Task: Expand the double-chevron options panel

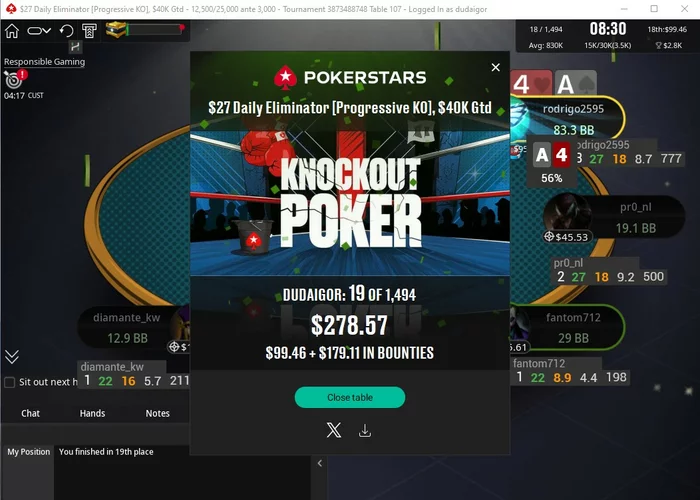Action: [12, 357]
